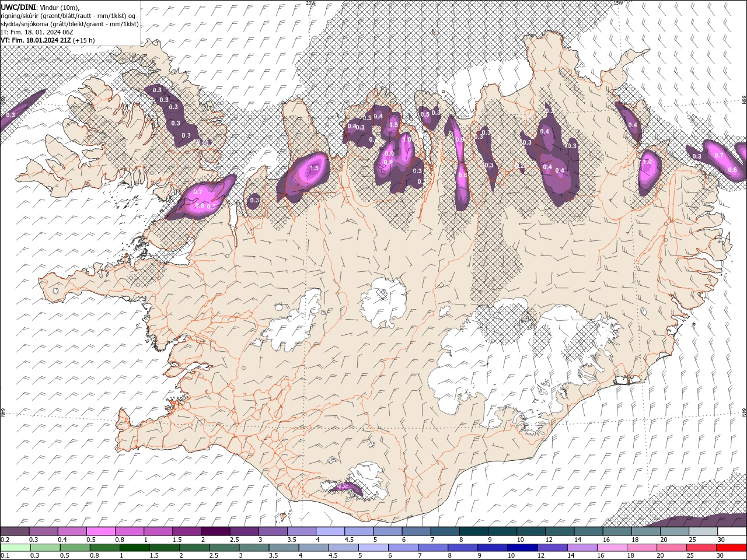Click the gray-teal swatch starting at upper 16
The image size is (747, 560).
pos(617,531)
